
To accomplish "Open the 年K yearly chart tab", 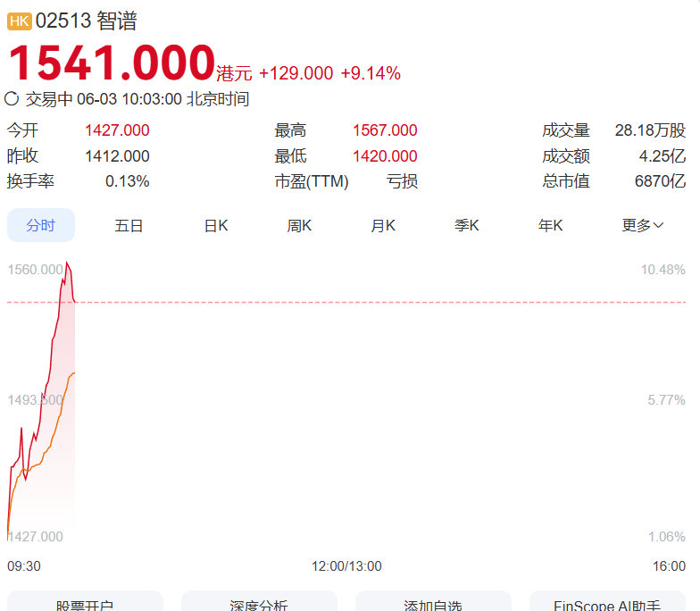I will [550, 225].
